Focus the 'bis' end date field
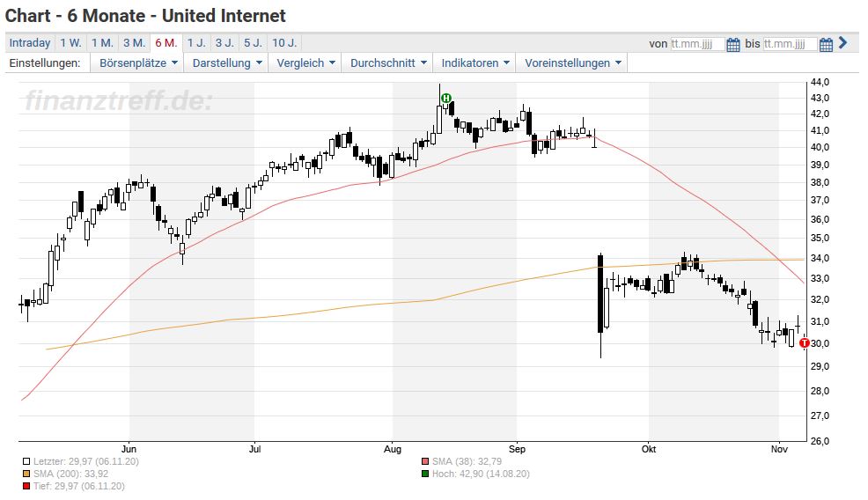This screenshot has width=868, height=500. [x=790, y=44]
